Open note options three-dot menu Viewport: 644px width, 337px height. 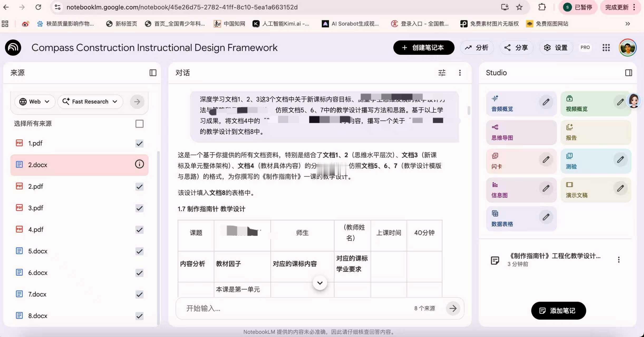click(618, 260)
